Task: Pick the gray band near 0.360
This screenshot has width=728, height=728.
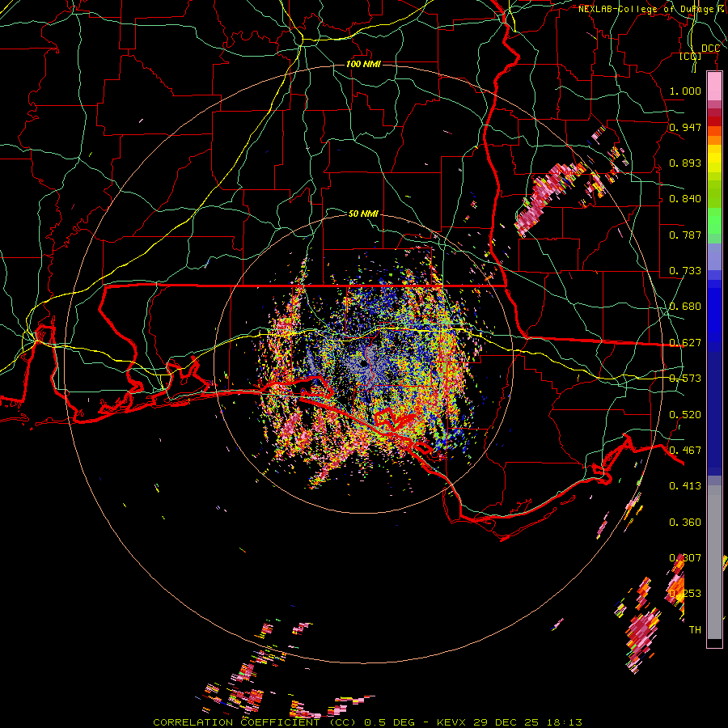Action: coord(714,562)
